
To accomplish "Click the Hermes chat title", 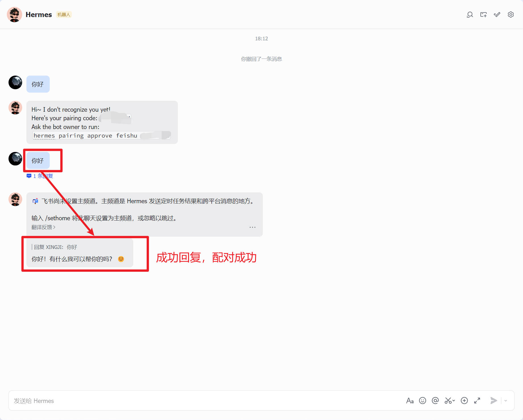I will (x=39, y=14).
